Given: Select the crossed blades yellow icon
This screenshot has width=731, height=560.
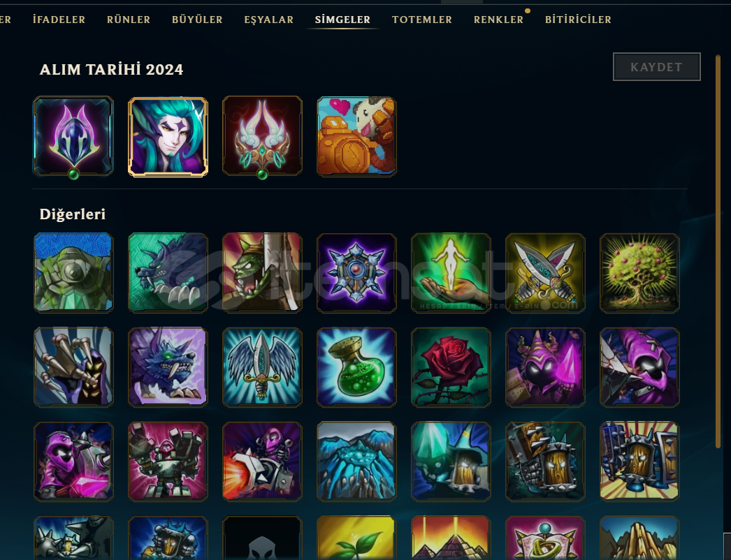Looking at the screenshot, I should point(545,273).
